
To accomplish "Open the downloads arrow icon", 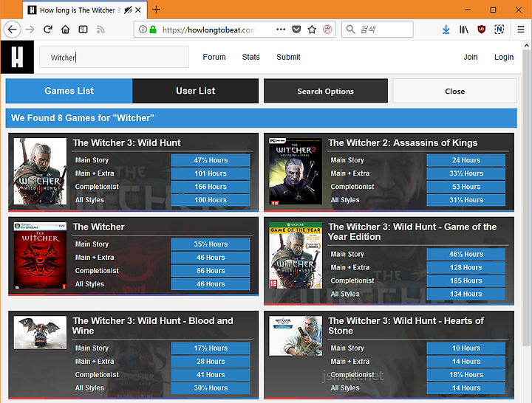I will click(x=446, y=30).
